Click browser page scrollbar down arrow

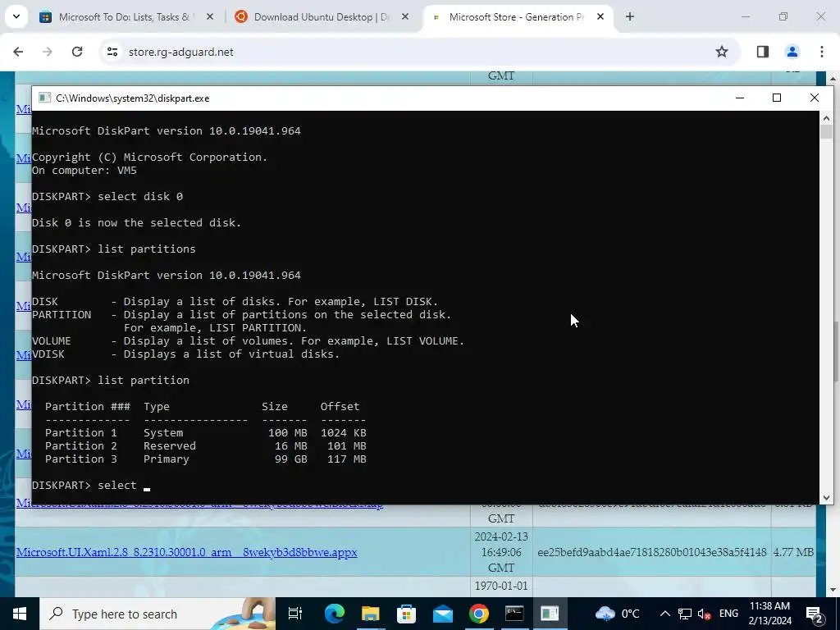tap(833, 591)
